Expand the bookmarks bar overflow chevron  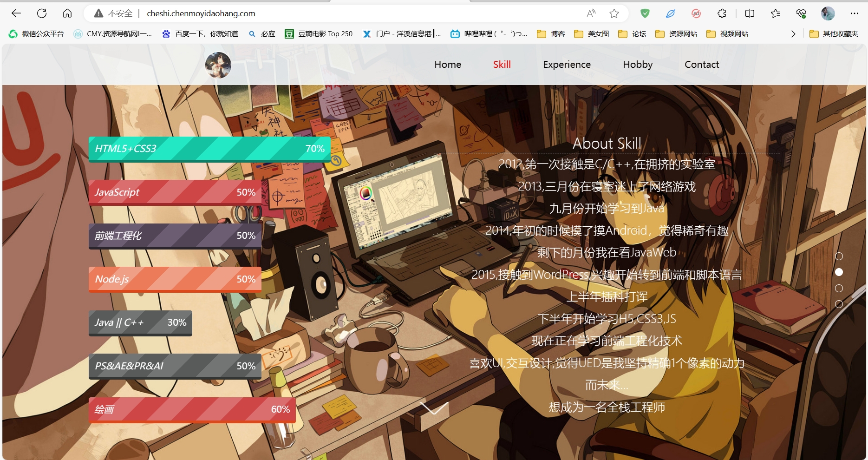pyautogui.click(x=793, y=34)
